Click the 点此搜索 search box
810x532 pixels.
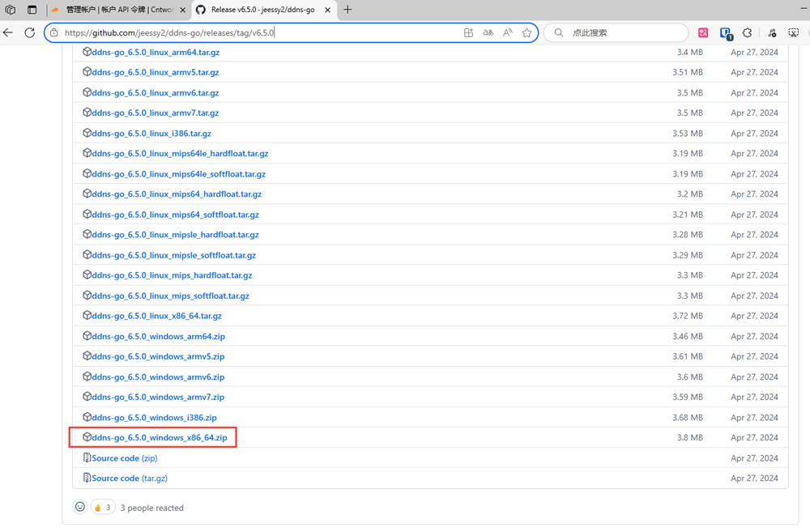coord(616,32)
